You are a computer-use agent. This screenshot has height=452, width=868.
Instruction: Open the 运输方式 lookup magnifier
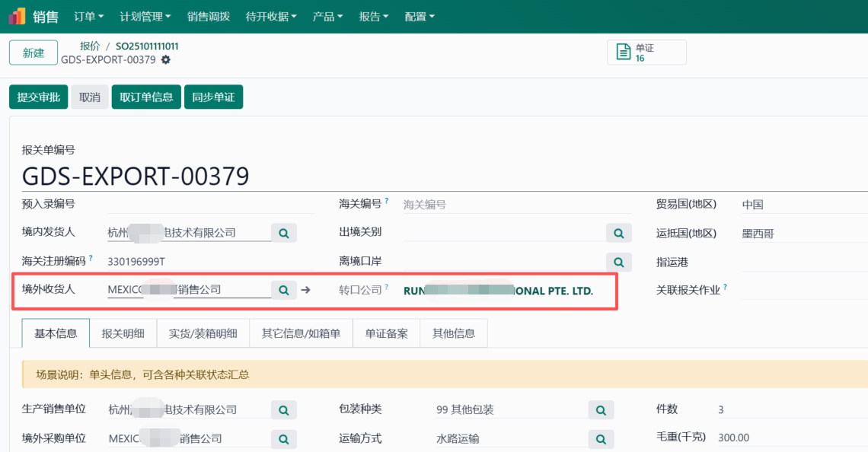[x=601, y=439]
